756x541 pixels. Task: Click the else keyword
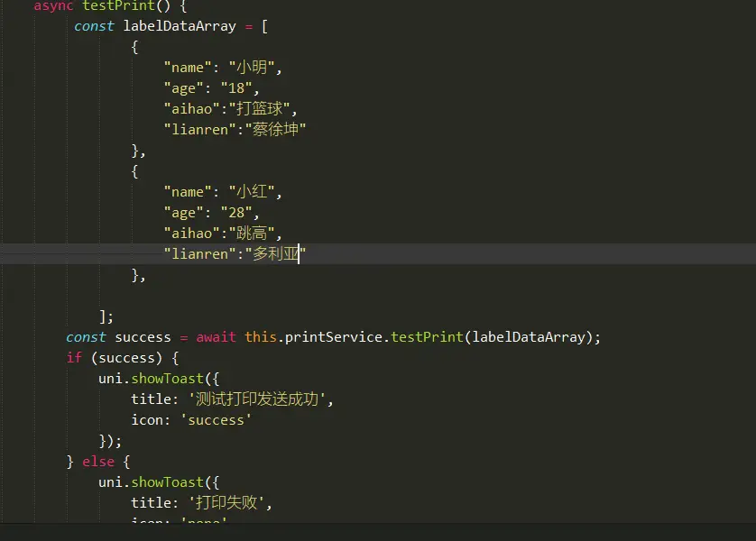click(x=98, y=462)
